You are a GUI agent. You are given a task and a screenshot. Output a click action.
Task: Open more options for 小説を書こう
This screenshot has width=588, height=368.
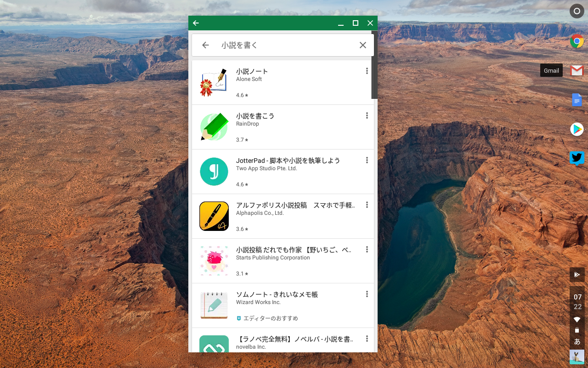[367, 115]
